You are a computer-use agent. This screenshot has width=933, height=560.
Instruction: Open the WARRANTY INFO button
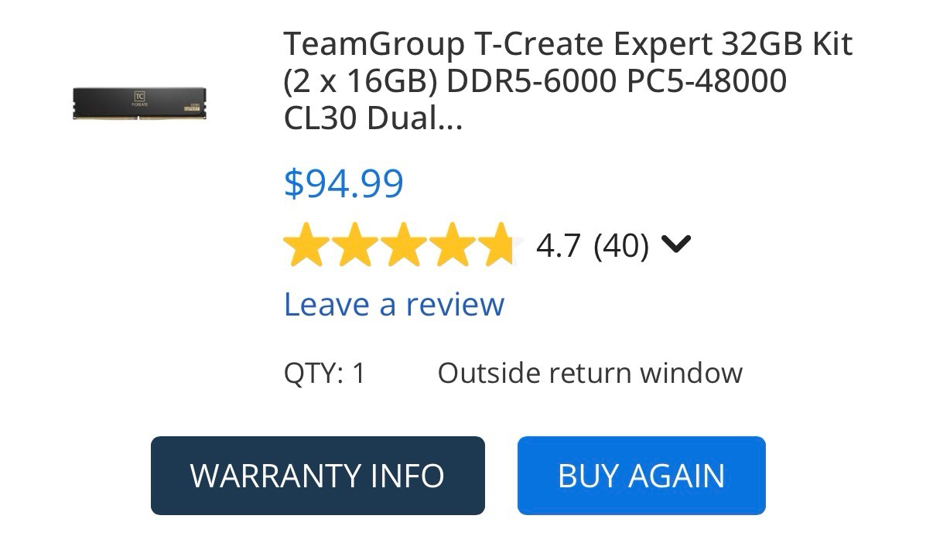point(318,476)
